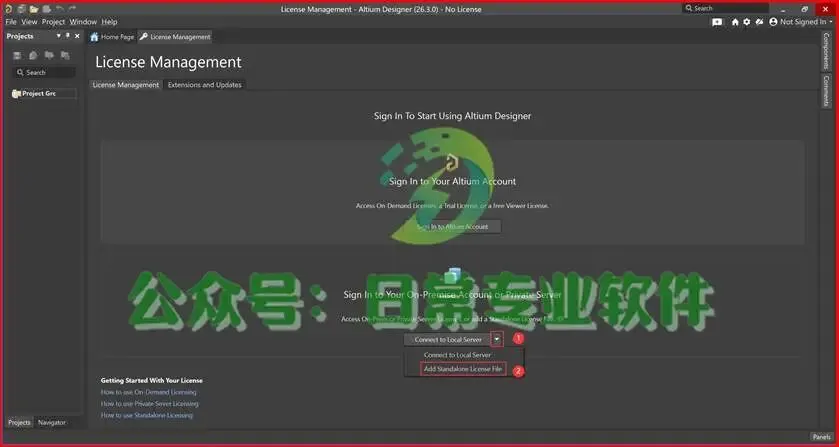Click Sign In to Altium Account button

tap(452, 226)
